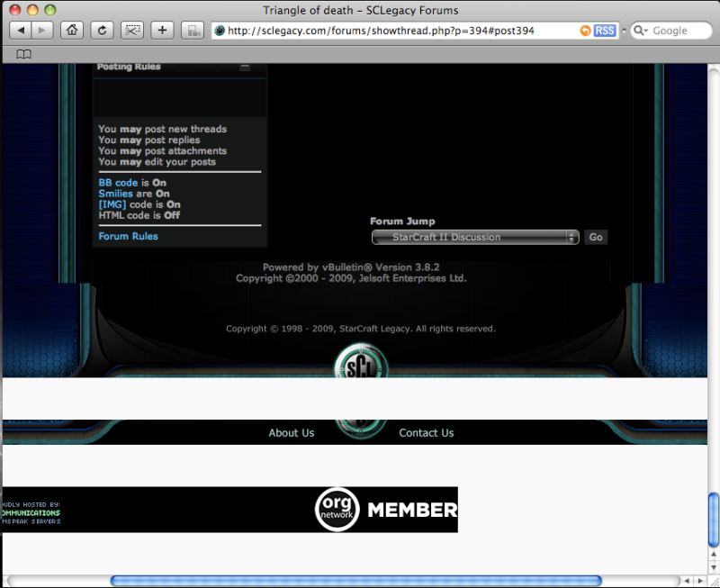The height and width of the screenshot is (588, 720).
Task: Click the horizontal scrollbar thumb
Action: click(x=355, y=581)
